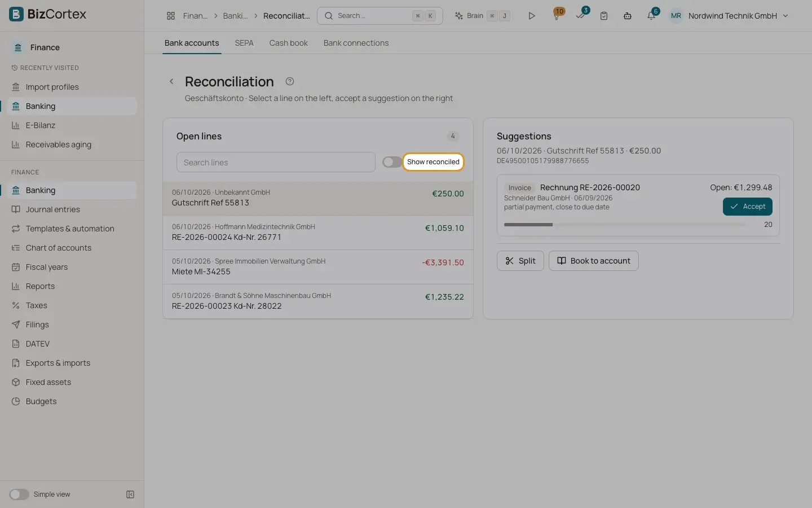This screenshot has height=508, width=812.
Task: Click the Split button
Action: 520,261
